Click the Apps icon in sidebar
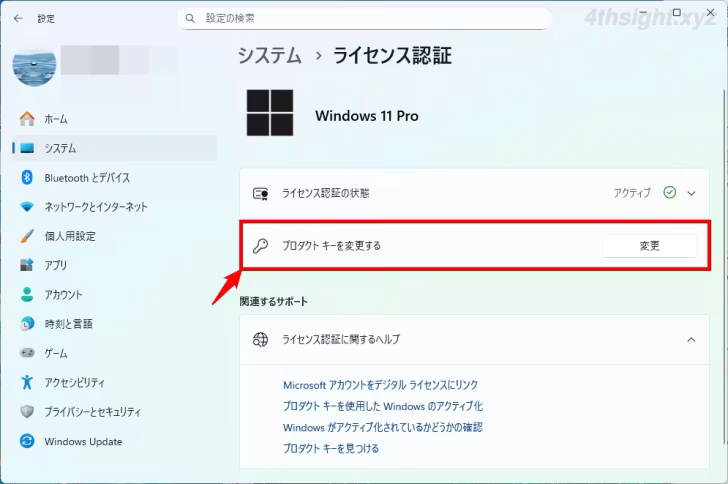Screen dimensions: 728x484 (27, 265)
